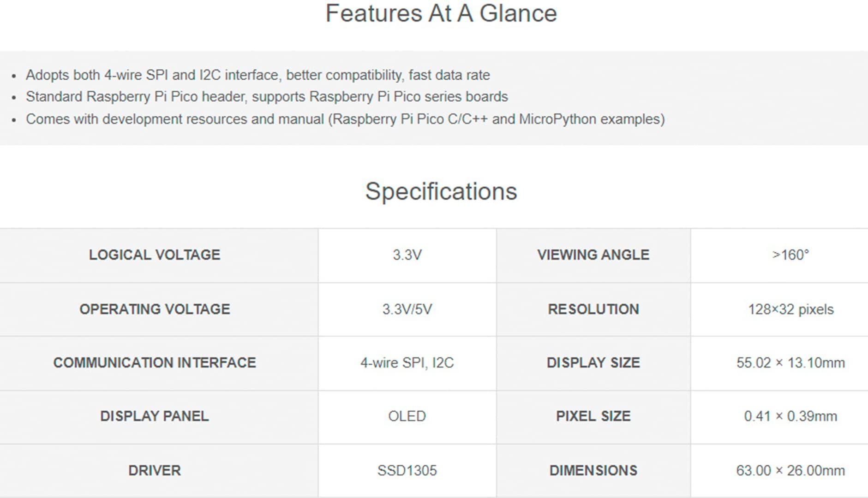Select the LOGICAL VOLTAGE table cell

tap(155, 255)
